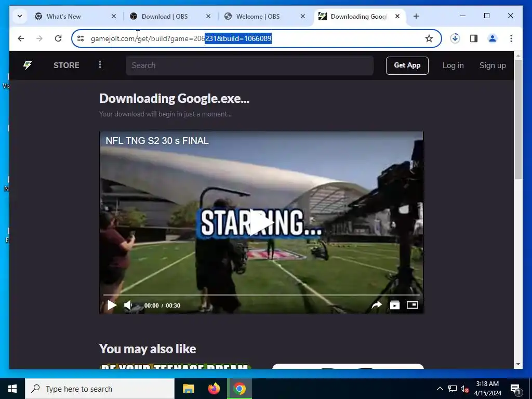Close the Welcome | OBS tab

(x=303, y=16)
